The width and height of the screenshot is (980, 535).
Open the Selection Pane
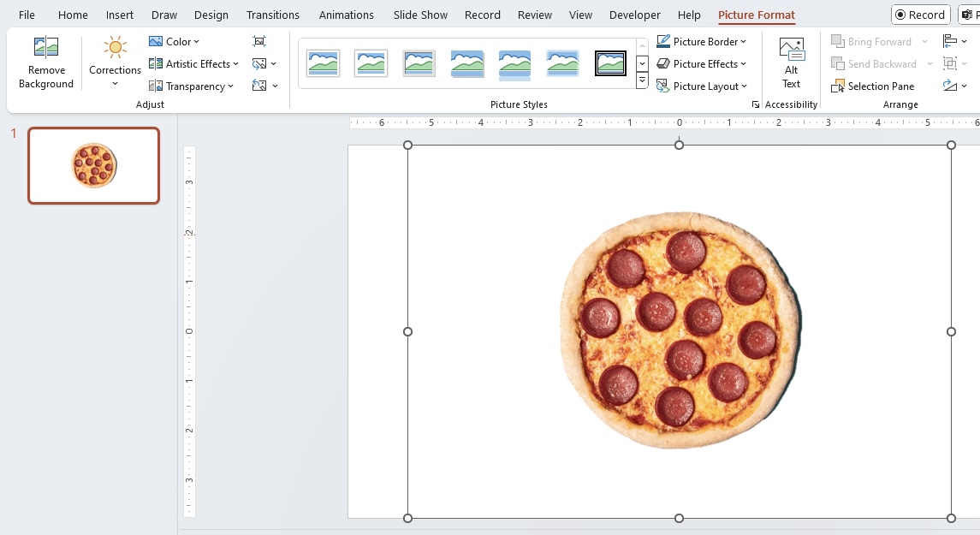pos(873,86)
